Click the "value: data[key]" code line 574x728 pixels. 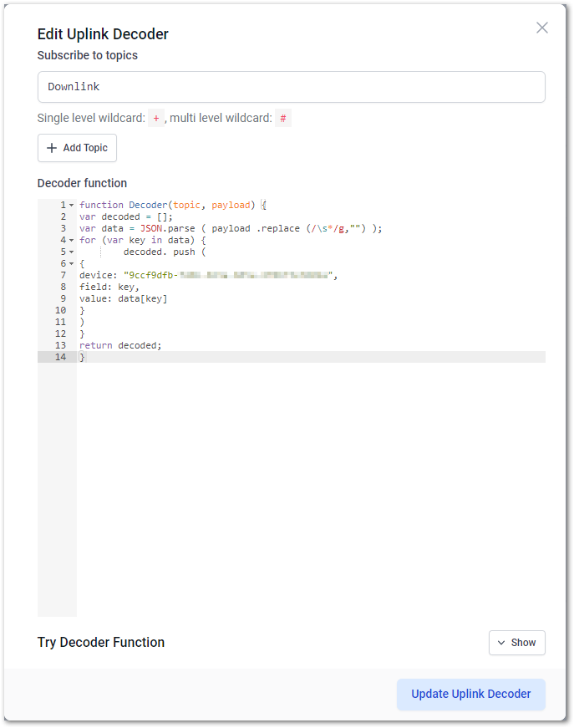click(x=123, y=298)
